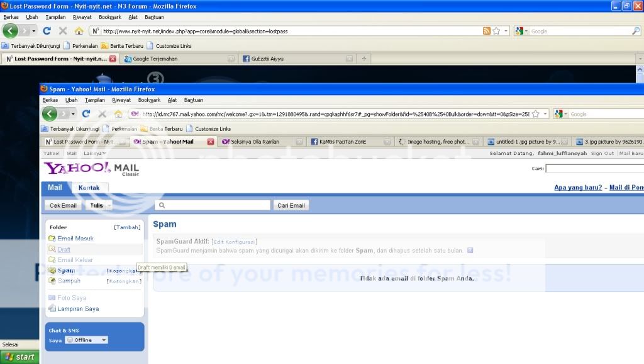
Task: Open Berkas menu in Yahoo Mail window
Action: click(x=50, y=100)
